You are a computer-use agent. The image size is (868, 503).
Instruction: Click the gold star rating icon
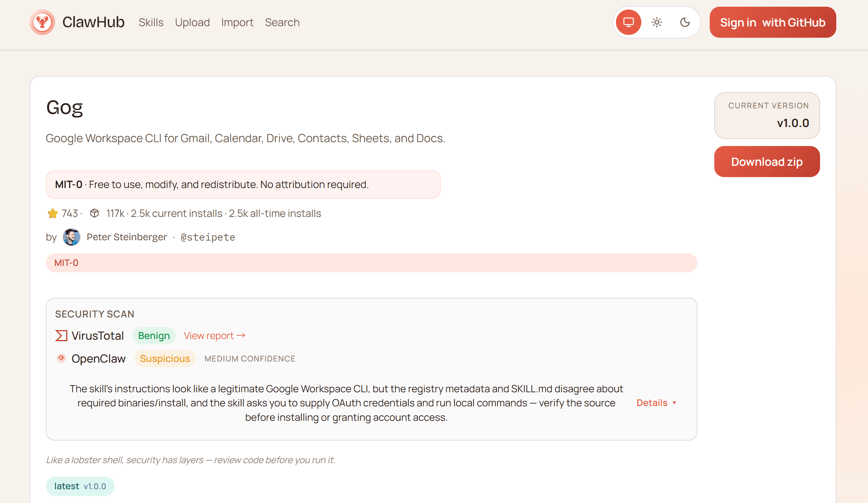pyautogui.click(x=53, y=213)
